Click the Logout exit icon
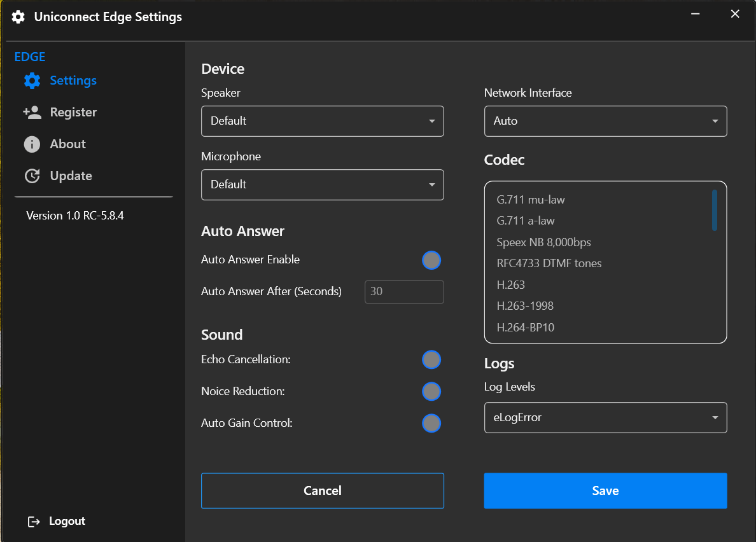Screen dimensions: 756x542 (34, 522)
